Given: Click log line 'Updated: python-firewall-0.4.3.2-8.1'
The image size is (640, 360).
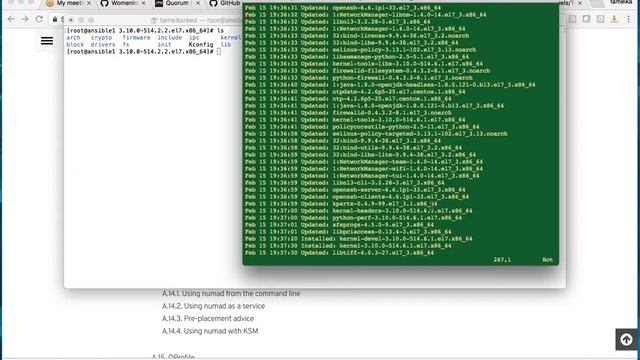Looking at the screenshot, I should [x=358, y=78].
